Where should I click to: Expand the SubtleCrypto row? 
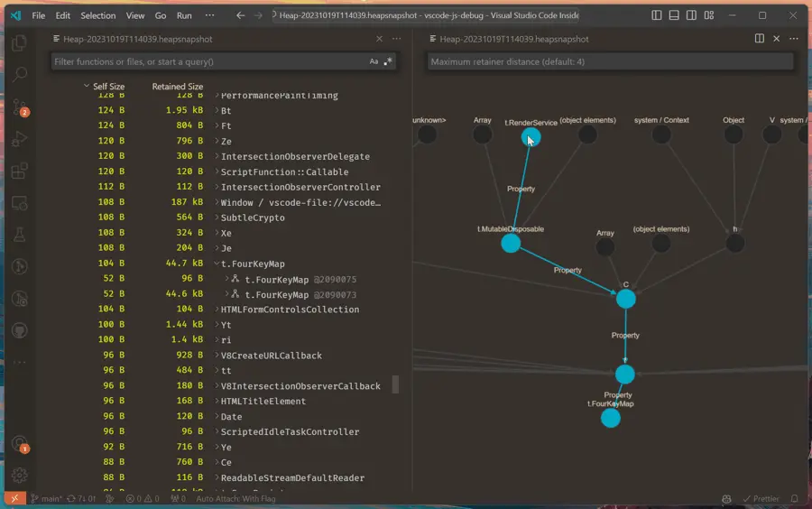pyautogui.click(x=217, y=217)
